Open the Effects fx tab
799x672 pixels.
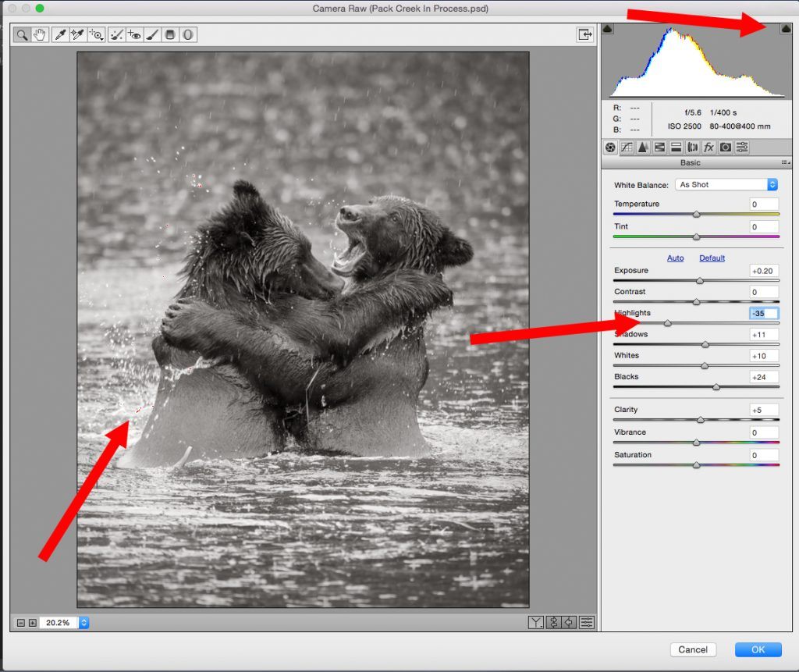point(708,147)
